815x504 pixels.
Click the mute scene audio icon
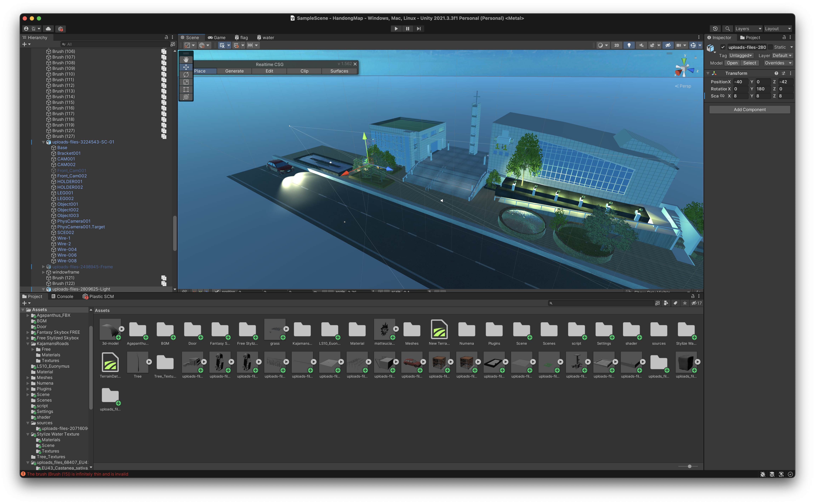[641, 45]
